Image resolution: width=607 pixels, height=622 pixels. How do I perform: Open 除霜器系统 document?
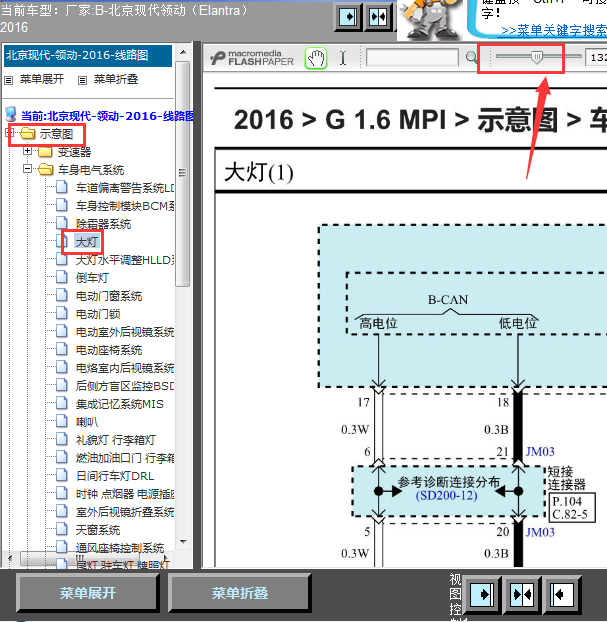click(103, 224)
